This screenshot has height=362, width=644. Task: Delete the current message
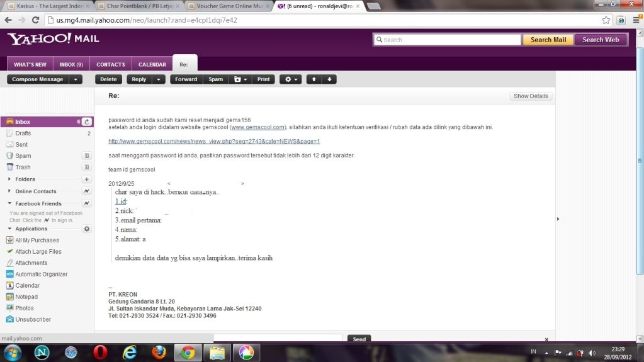point(108,79)
